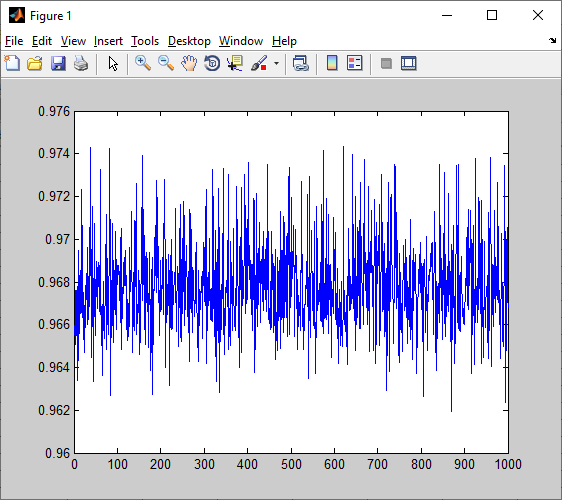Select the Zoom Out magnifier tool
Screen dimensions: 562x500
(166, 63)
